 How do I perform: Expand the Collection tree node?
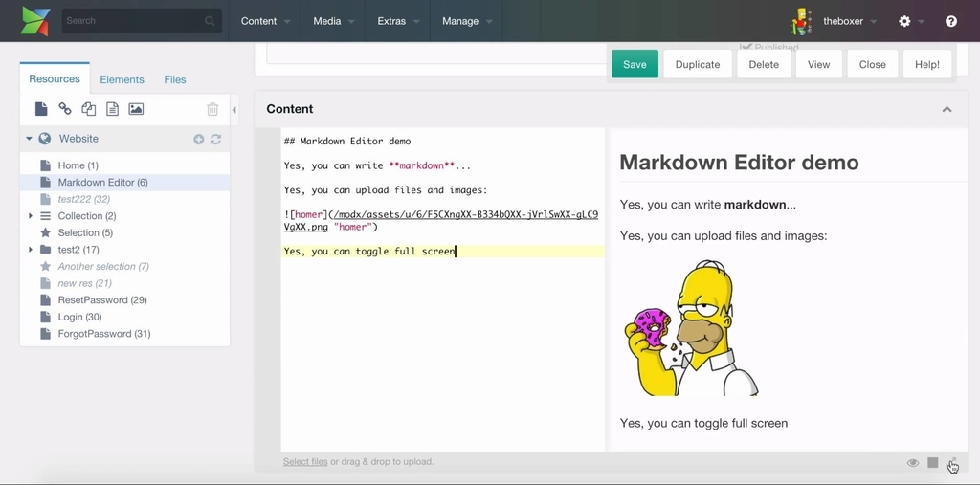coord(30,215)
